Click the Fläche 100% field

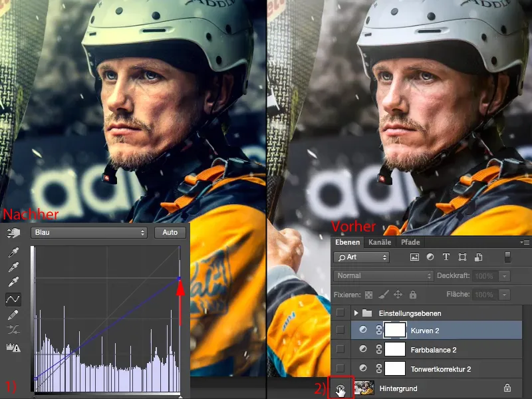pyautogui.click(x=485, y=295)
